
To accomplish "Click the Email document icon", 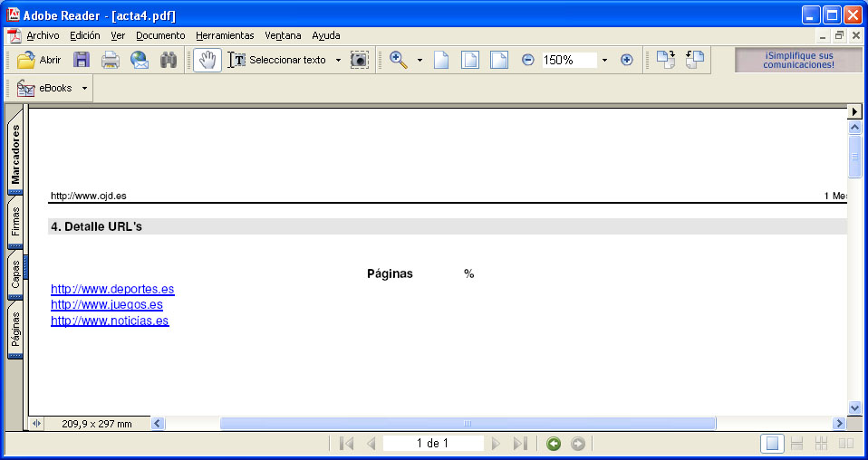I will (140, 60).
